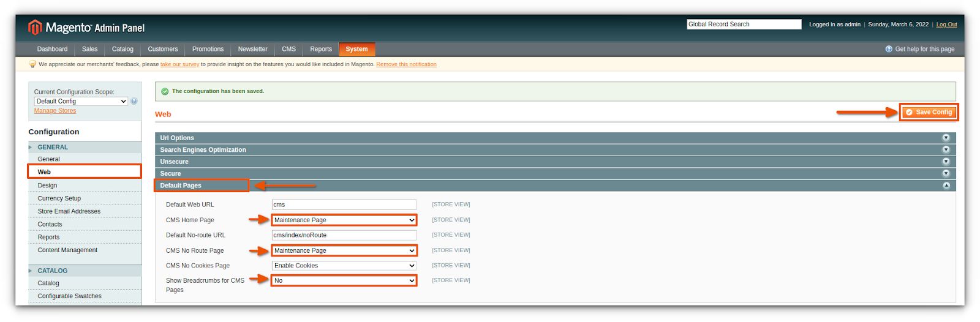Expand the Unsecure section arrow
The width and height of the screenshot is (980, 322).
click(946, 162)
